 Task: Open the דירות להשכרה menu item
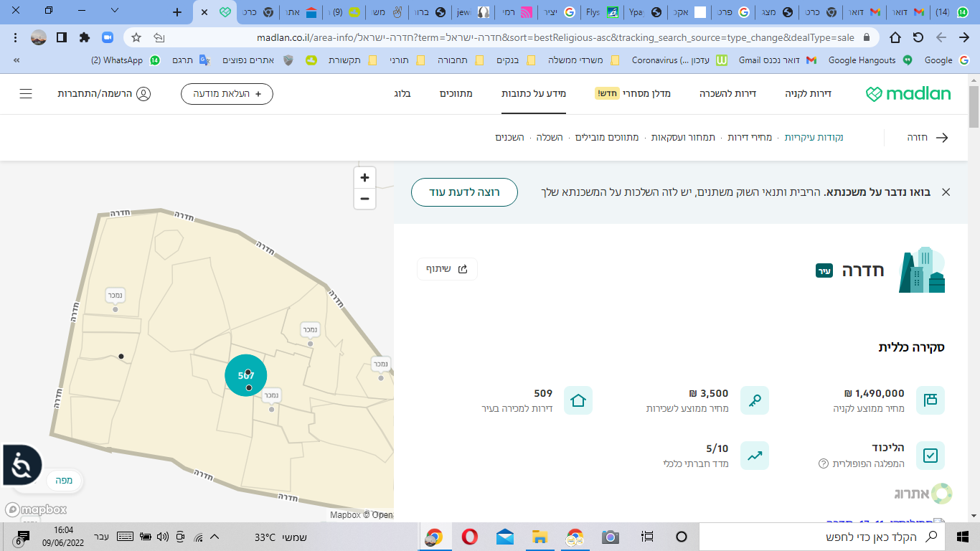tap(728, 94)
